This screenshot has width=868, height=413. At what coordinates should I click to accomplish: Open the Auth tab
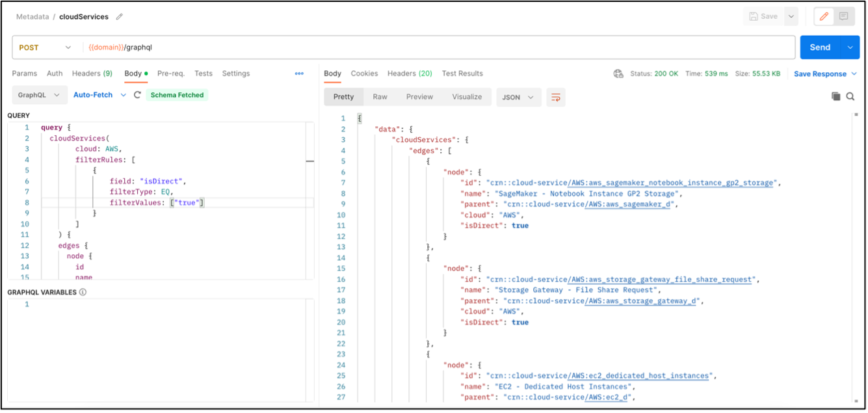55,73
